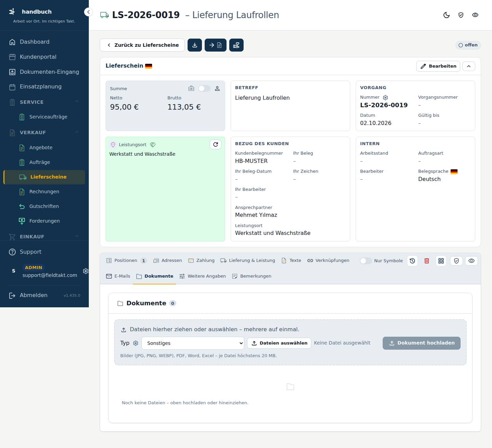492x448 pixels.
Task: Collapse the Lieferschein panel chevron
Action: coord(469,66)
